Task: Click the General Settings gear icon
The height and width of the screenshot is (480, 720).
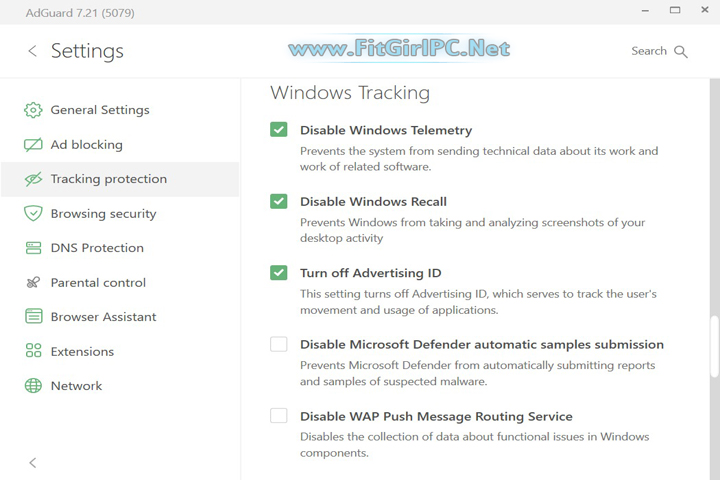Action: [33, 110]
